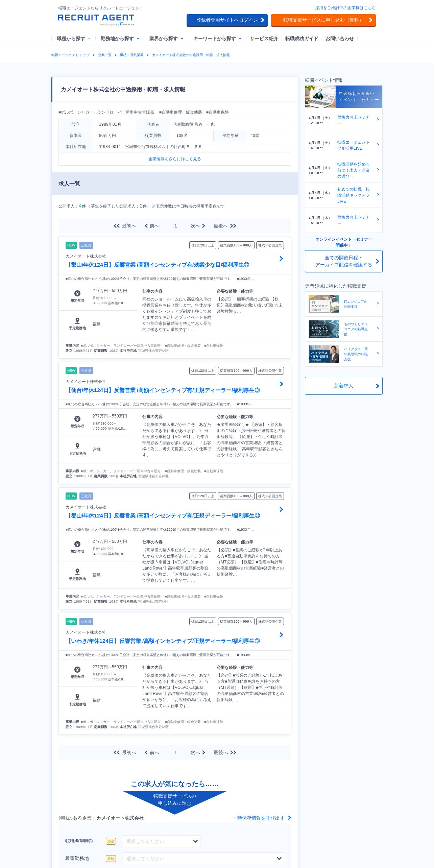Image resolution: width=434 pixels, height=868 pixels.
Task: Expand the 勤務地から探す menu
Action: [x=120, y=39]
